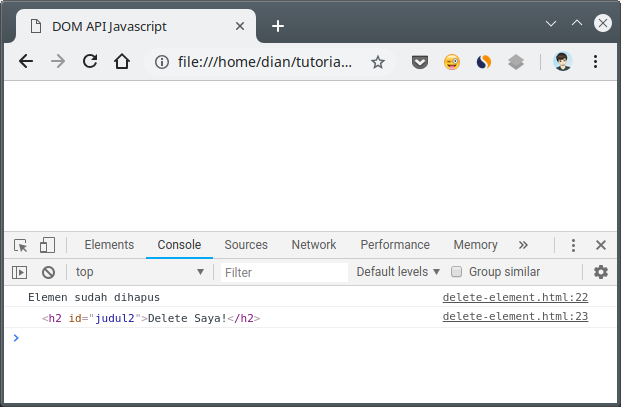Go to the browser home page
The width and height of the screenshot is (621, 407).
pos(122,62)
